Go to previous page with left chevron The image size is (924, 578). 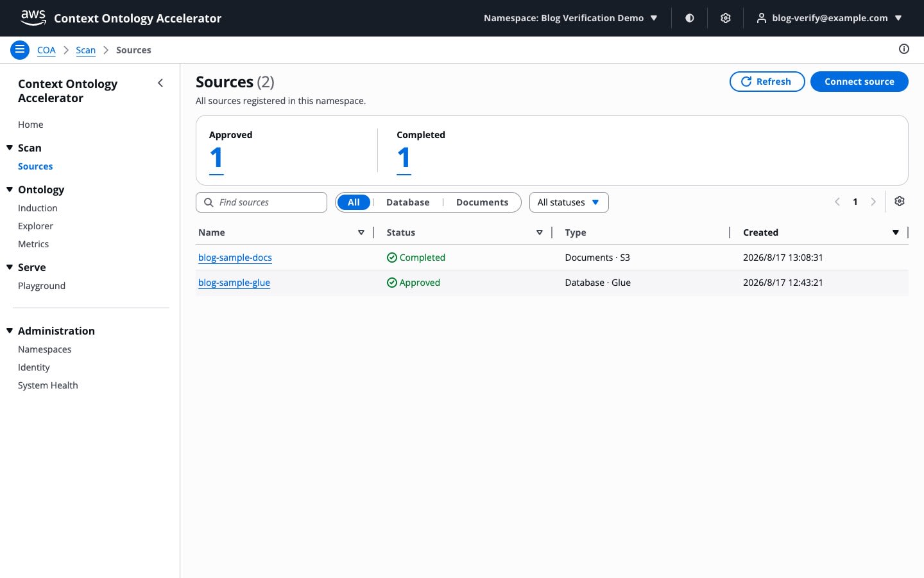pos(837,202)
